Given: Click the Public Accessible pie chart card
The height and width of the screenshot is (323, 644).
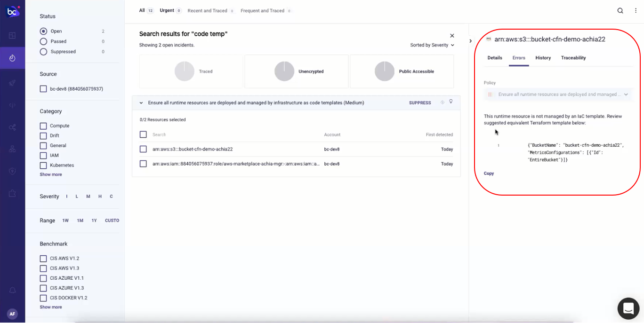Looking at the screenshot, I should (402, 71).
